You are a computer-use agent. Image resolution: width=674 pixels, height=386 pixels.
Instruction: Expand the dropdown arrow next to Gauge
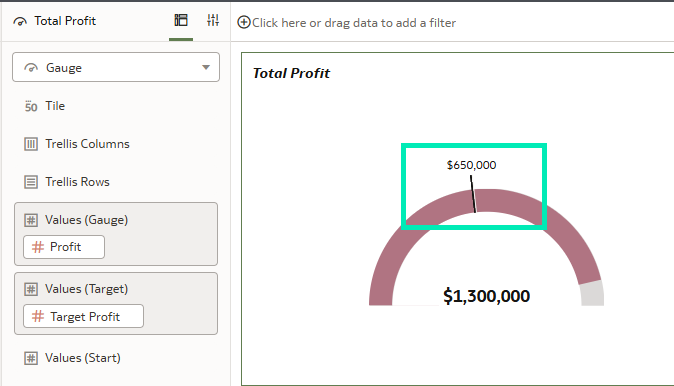click(x=206, y=67)
